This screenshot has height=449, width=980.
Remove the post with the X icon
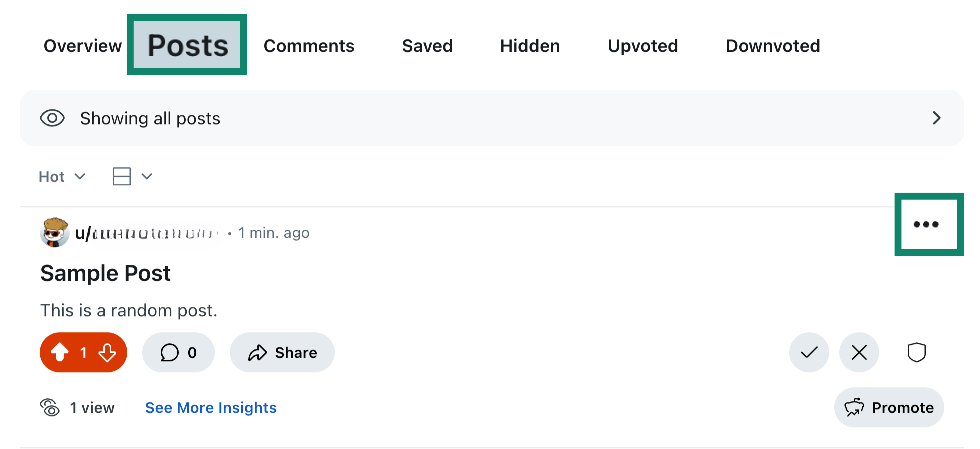point(859,352)
